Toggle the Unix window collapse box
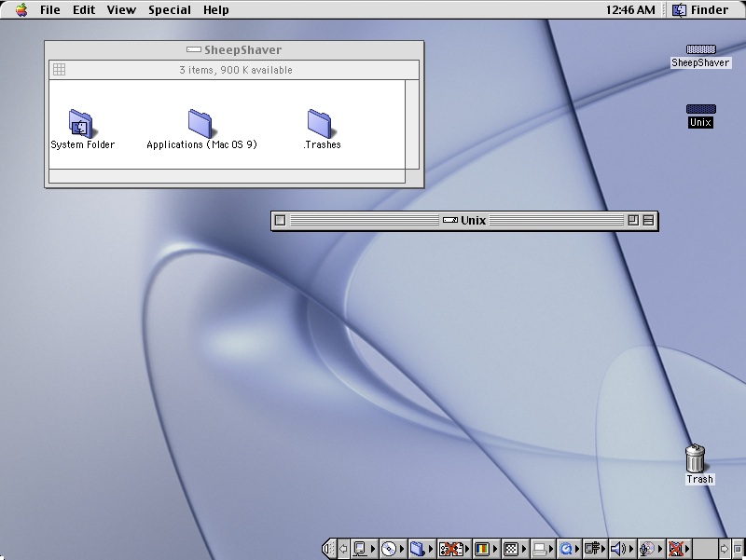This screenshot has height=560, width=746. tap(648, 221)
